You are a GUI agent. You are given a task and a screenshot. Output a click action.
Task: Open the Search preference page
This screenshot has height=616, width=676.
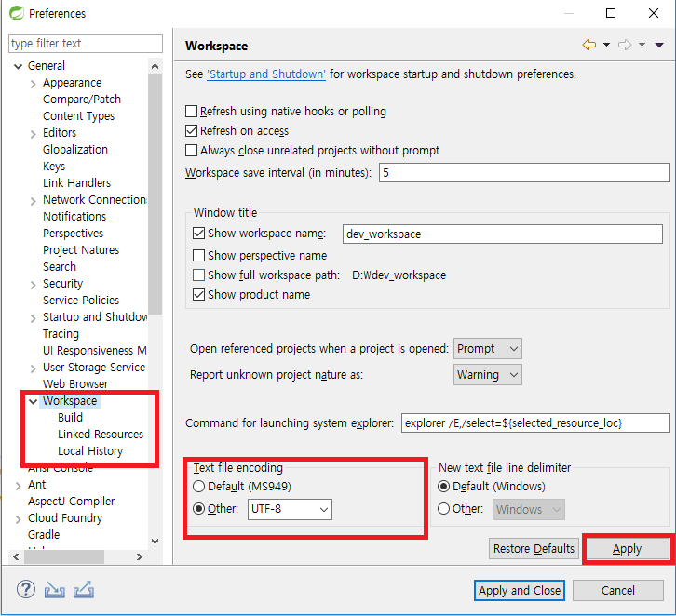(x=60, y=267)
